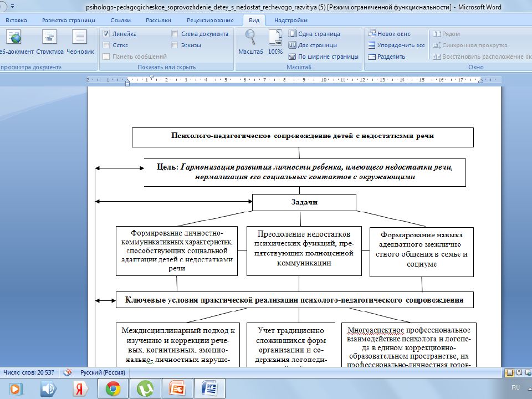Open the Масштаб zoom dialog magnifier

tap(250, 42)
